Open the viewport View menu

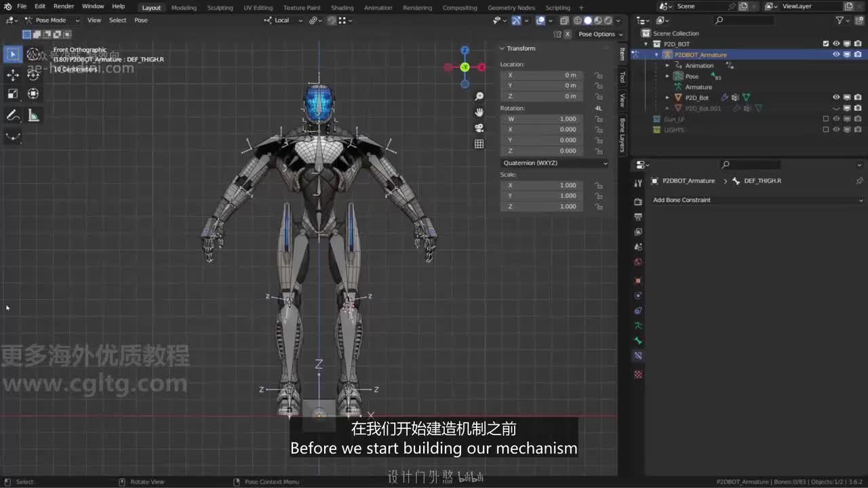tap(94, 20)
